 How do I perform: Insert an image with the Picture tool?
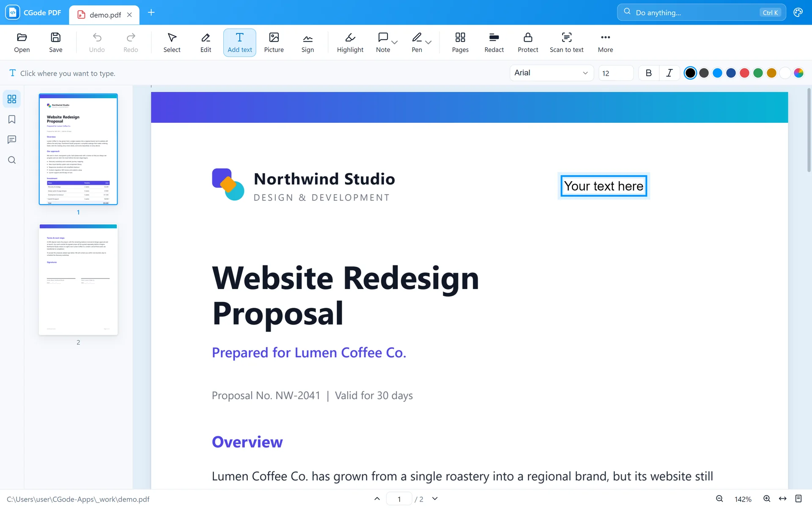click(274, 42)
